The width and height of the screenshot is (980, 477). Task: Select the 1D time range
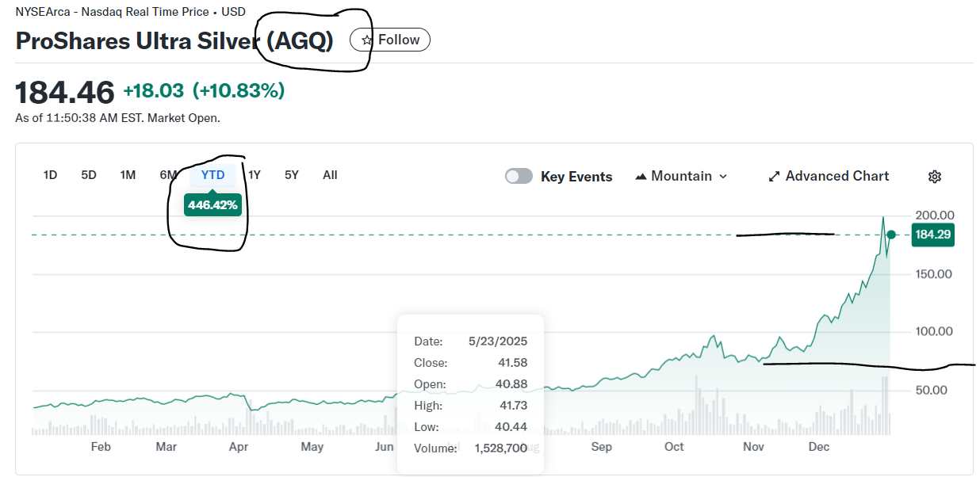coord(50,175)
